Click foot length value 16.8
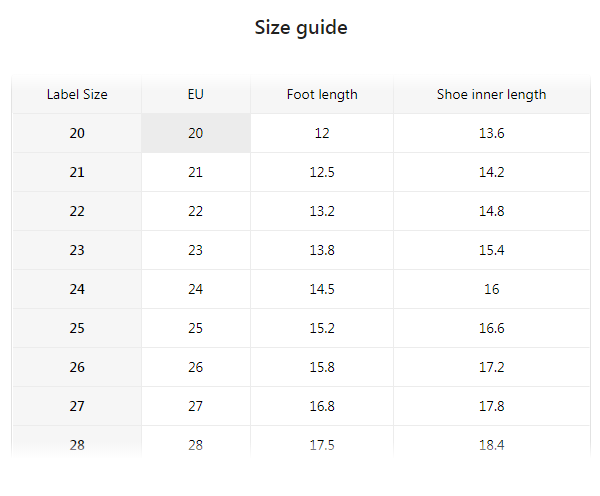This screenshot has height=496, width=600. pyautogui.click(x=322, y=406)
